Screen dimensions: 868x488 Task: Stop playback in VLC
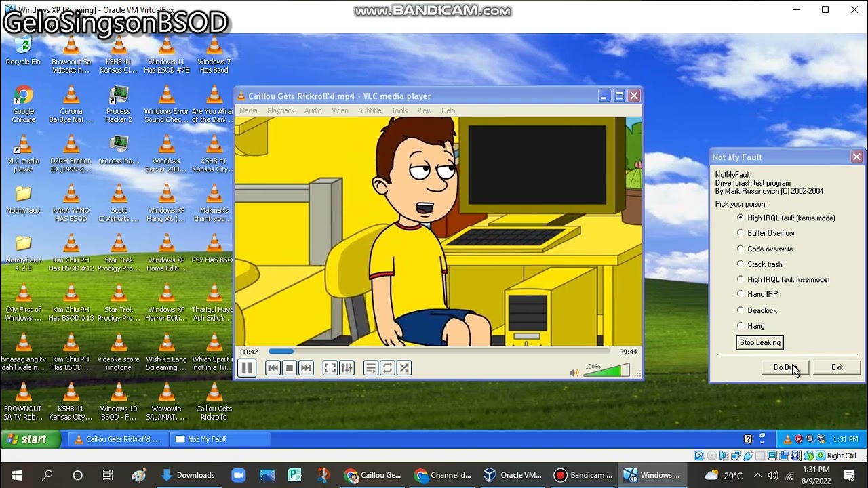pyautogui.click(x=290, y=368)
